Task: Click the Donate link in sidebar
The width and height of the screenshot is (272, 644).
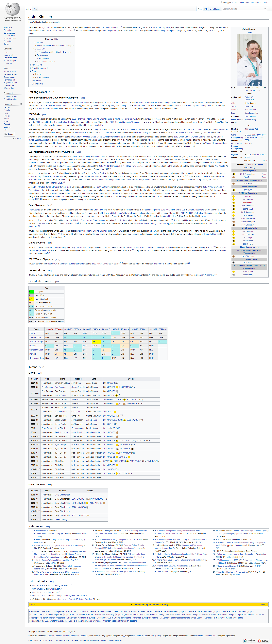Action: click(x=6, y=44)
